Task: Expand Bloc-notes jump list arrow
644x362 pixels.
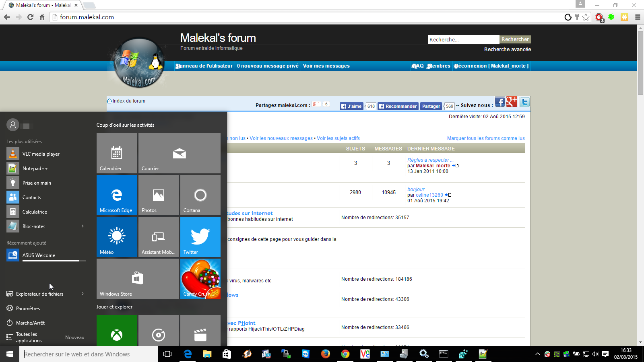Action: pyautogui.click(x=83, y=226)
